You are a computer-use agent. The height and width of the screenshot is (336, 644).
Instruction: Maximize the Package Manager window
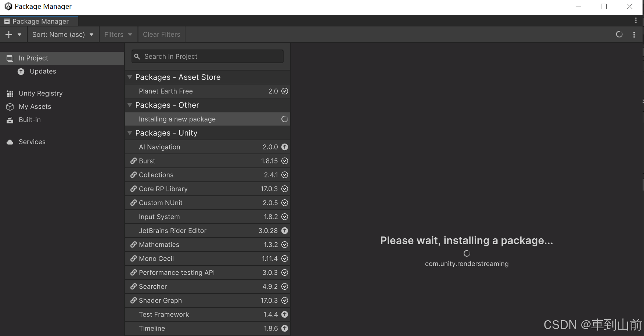(604, 7)
